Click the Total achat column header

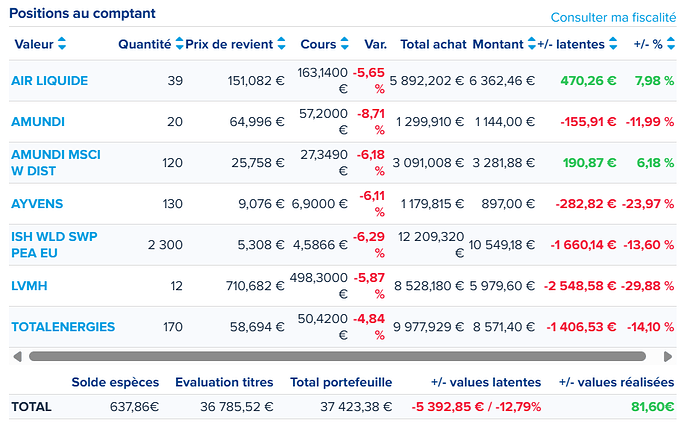pyautogui.click(x=433, y=44)
